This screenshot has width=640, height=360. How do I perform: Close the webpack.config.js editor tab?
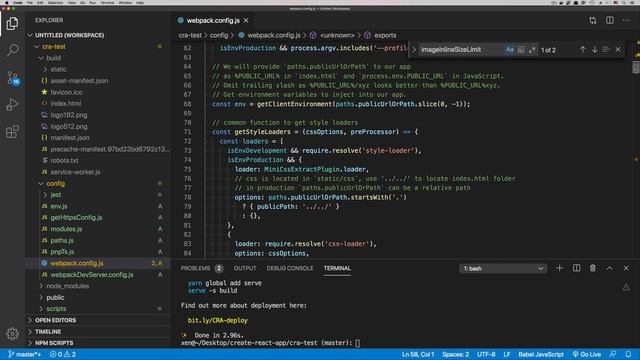point(246,20)
